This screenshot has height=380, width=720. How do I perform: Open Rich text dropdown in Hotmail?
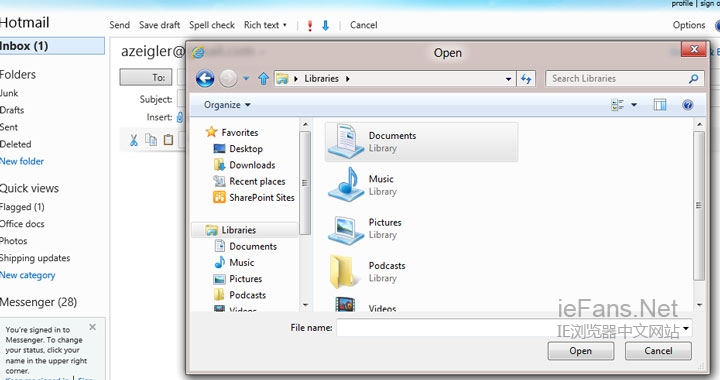point(265,25)
